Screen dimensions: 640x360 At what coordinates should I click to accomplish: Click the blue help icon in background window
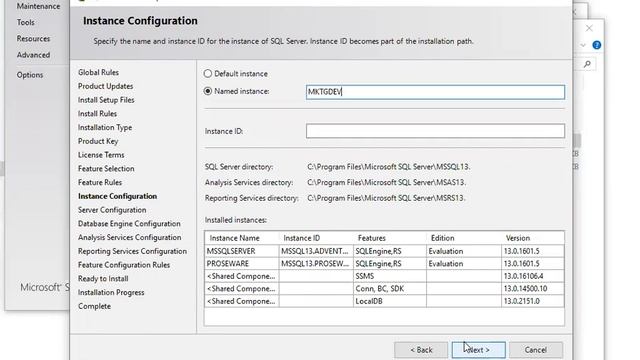point(597,45)
